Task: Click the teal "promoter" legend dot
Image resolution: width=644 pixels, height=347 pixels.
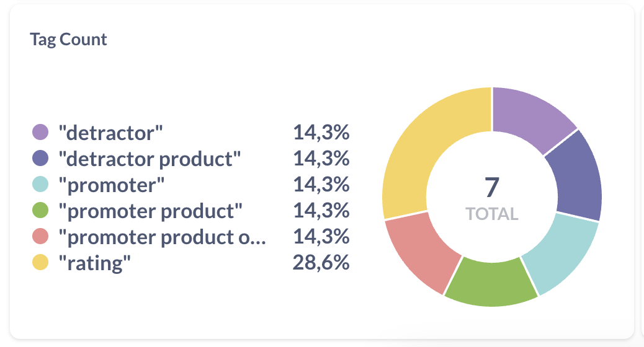Action: pyautogui.click(x=40, y=185)
